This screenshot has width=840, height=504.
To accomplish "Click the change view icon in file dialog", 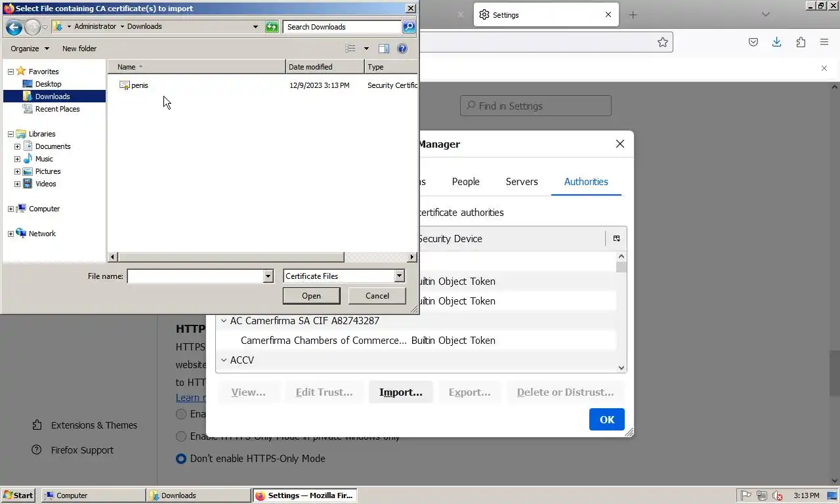I will point(350,49).
